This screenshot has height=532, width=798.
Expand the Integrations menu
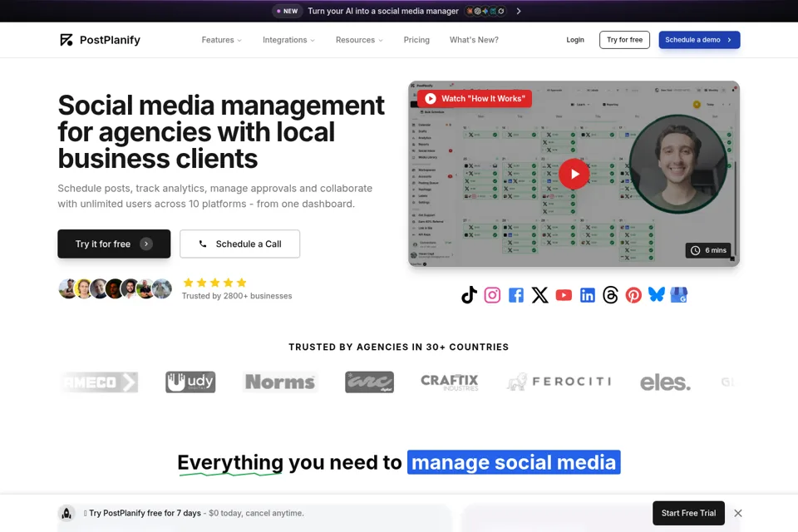[x=288, y=40]
